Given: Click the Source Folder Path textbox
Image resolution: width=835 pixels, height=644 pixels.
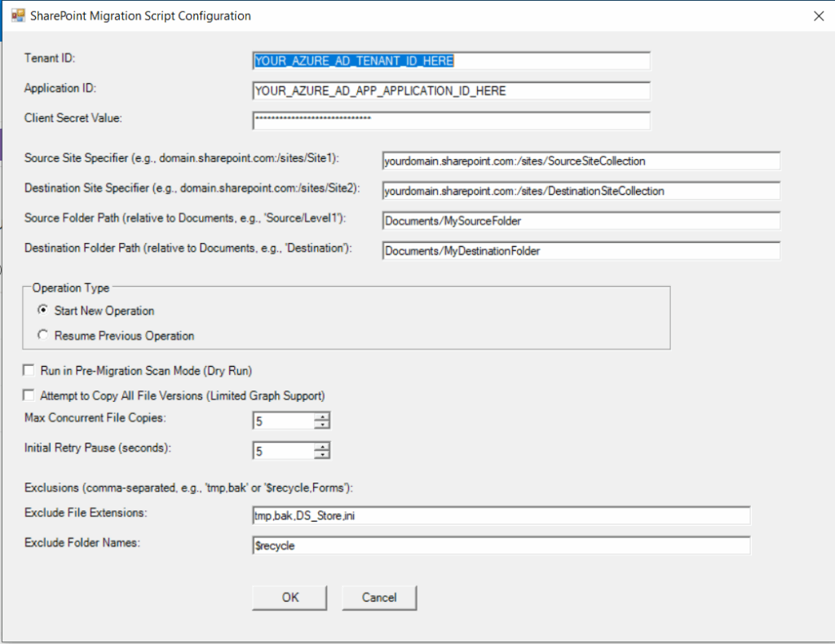Looking at the screenshot, I should (581, 221).
